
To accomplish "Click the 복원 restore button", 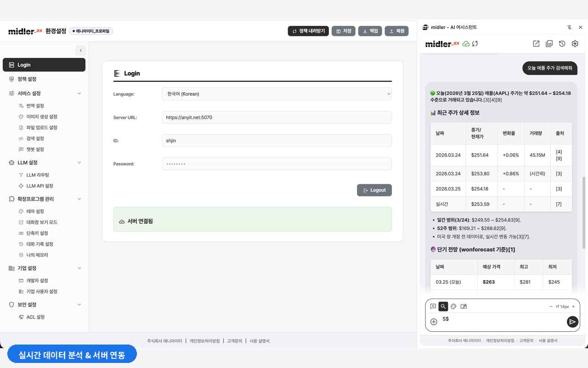I will 396,31.
